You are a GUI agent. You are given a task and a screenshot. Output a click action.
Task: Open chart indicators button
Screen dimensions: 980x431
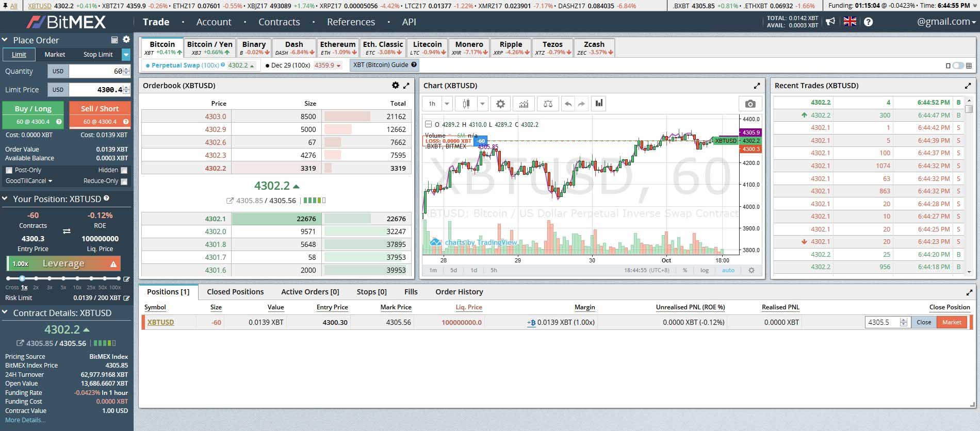click(524, 104)
